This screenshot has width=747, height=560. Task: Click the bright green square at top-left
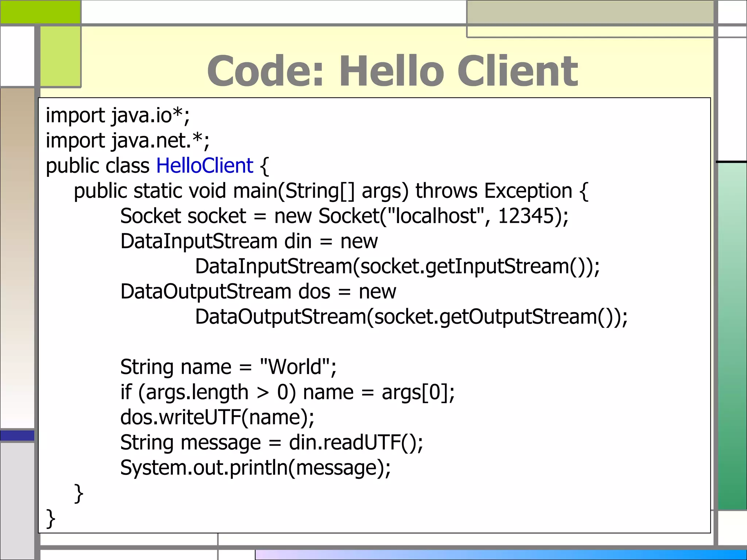pyautogui.click(x=40, y=12)
